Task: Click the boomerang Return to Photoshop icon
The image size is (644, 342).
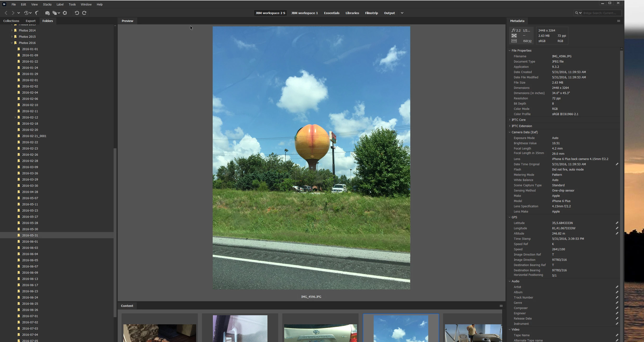Action: click(37, 13)
